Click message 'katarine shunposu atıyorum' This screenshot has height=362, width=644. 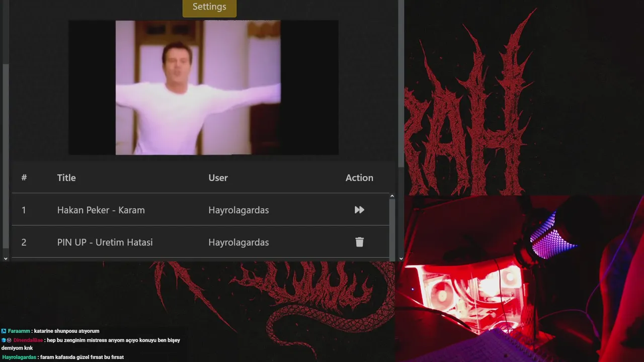point(67,331)
